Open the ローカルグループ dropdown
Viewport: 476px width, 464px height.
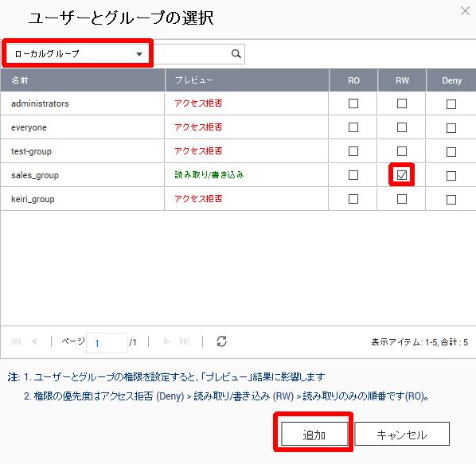78,53
